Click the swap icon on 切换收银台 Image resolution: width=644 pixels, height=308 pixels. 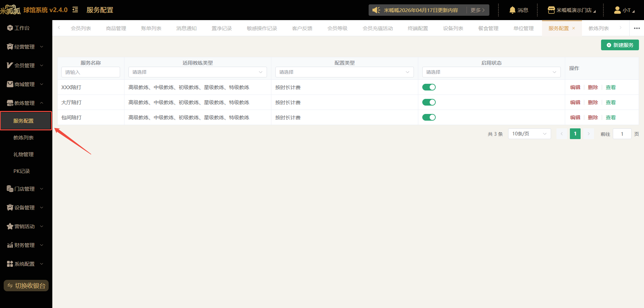tap(10, 286)
